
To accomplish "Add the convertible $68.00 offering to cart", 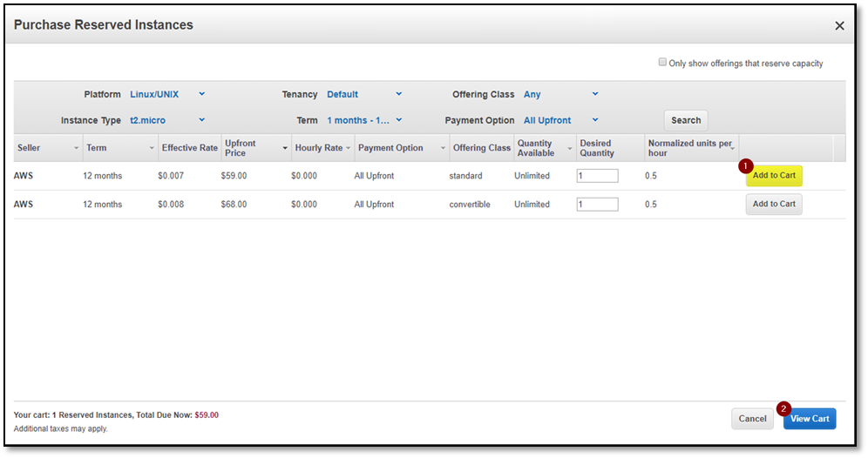I will [774, 204].
